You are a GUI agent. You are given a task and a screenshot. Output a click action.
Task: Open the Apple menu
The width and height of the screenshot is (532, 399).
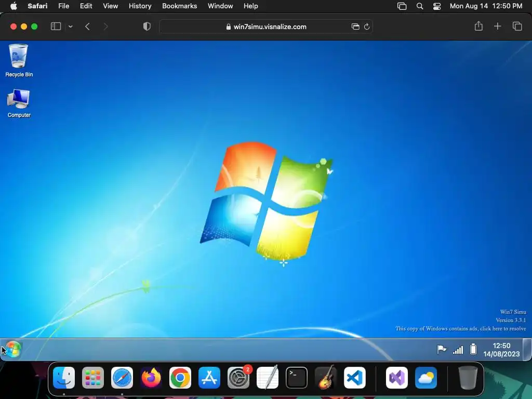14,6
